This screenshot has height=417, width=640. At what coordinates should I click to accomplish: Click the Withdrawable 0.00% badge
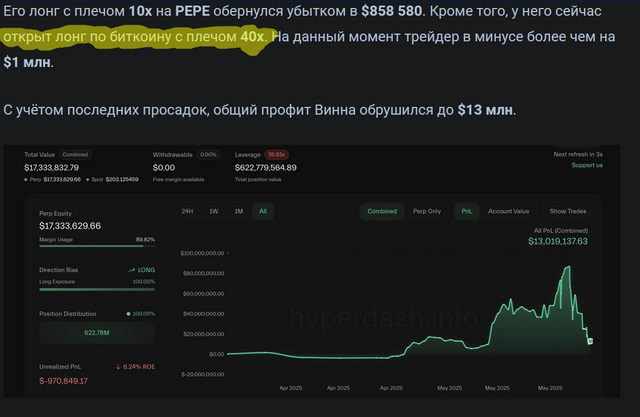208,155
